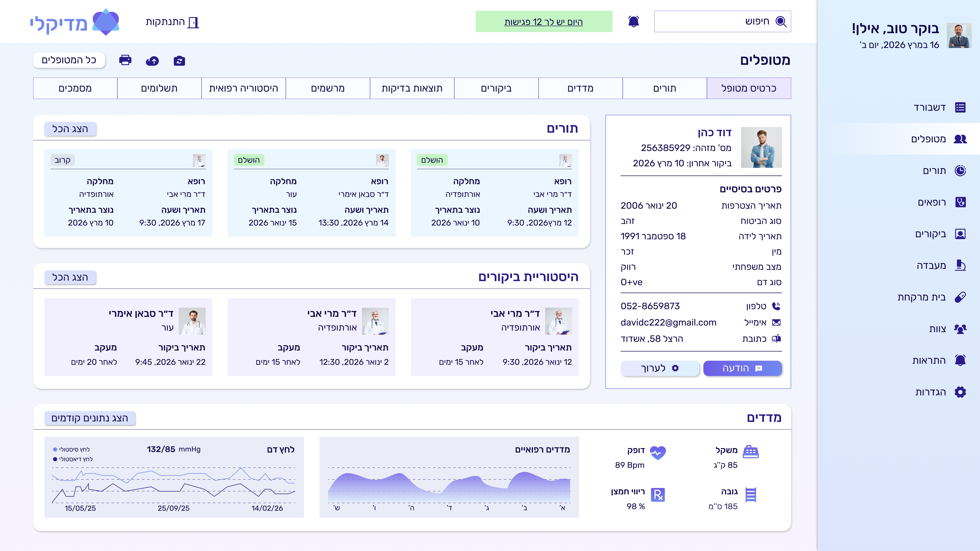Click the oxygen saturation Rx icon
Screen dimensions: 980x551
point(658,495)
